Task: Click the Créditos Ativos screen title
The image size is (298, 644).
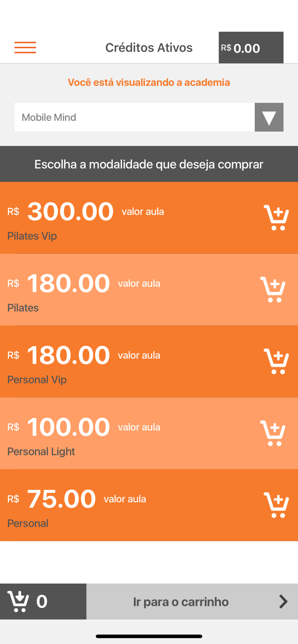Action: (149, 48)
